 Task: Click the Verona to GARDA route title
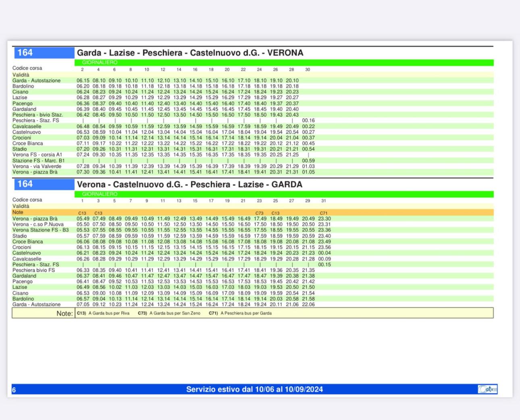click(189, 184)
